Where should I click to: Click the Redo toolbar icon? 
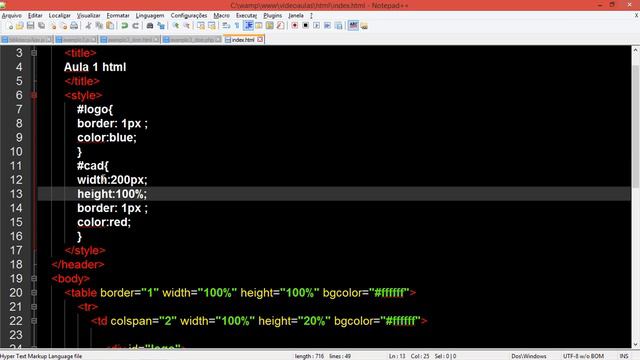(135, 26)
